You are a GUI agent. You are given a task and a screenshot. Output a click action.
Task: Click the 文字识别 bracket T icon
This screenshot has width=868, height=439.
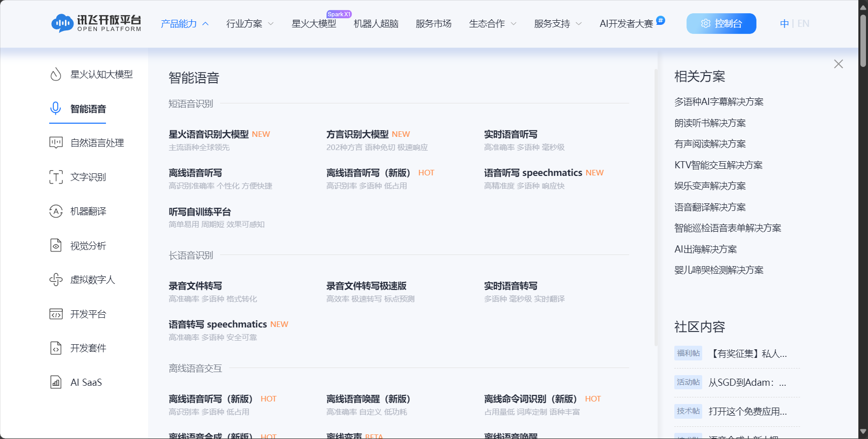point(56,177)
